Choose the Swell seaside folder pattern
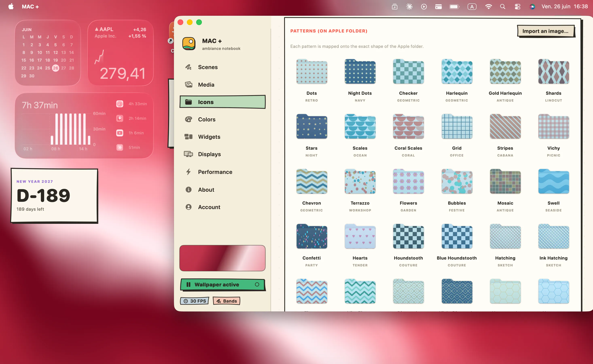593x364 pixels. point(554,181)
